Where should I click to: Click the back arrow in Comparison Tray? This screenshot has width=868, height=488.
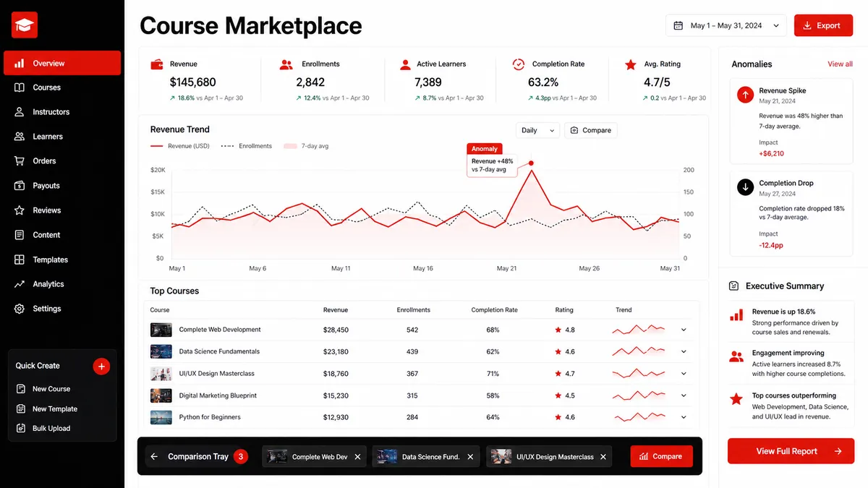coord(154,457)
